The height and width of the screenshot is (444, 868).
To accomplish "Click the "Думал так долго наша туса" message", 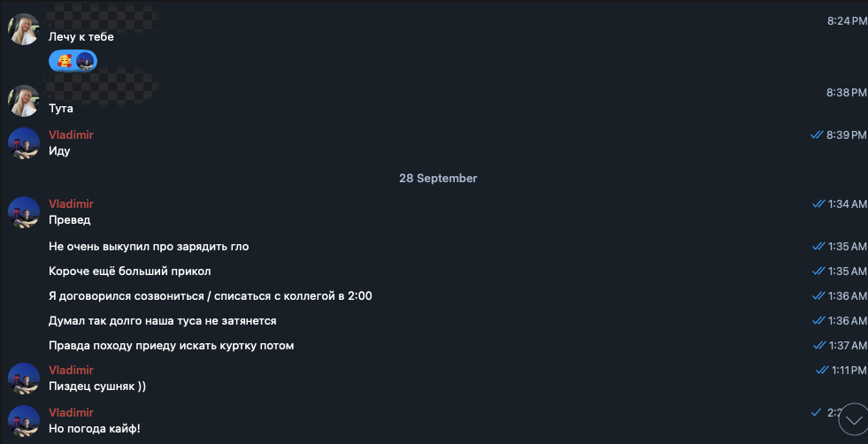I will click(x=163, y=321).
